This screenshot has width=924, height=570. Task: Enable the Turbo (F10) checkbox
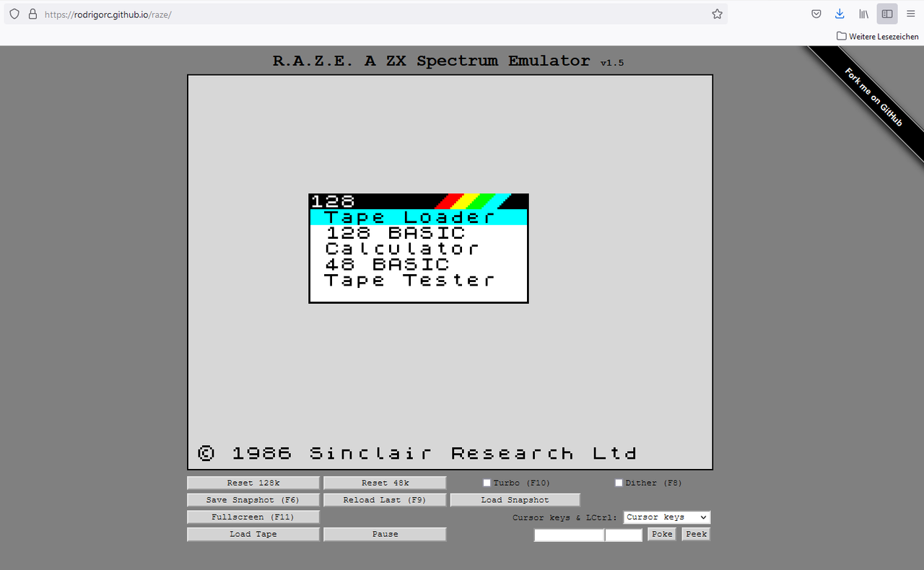point(487,483)
